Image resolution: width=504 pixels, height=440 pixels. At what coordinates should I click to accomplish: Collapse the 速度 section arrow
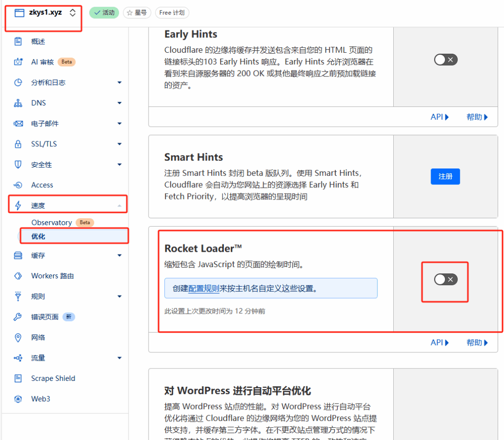[120, 205]
